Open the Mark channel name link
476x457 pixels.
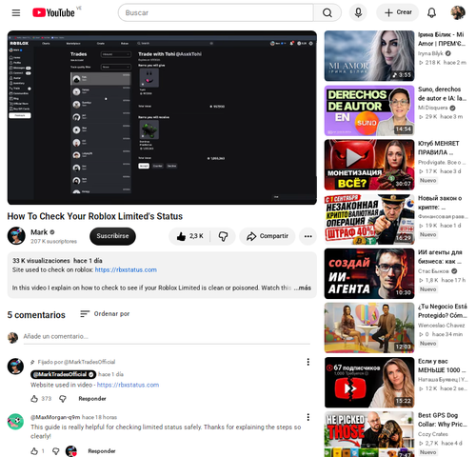pyautogui.click(x=39, y=232)
